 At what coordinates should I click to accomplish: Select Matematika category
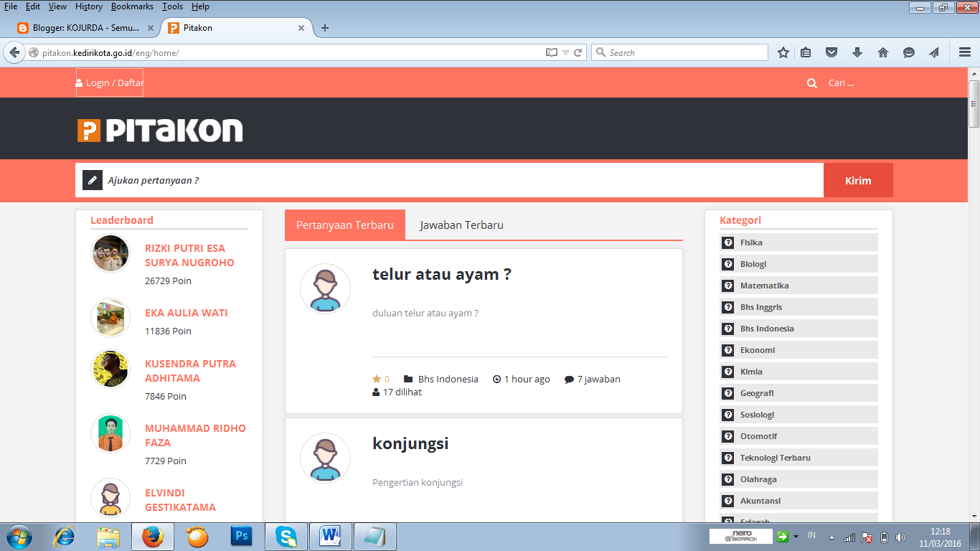click(x=798, y=286)
